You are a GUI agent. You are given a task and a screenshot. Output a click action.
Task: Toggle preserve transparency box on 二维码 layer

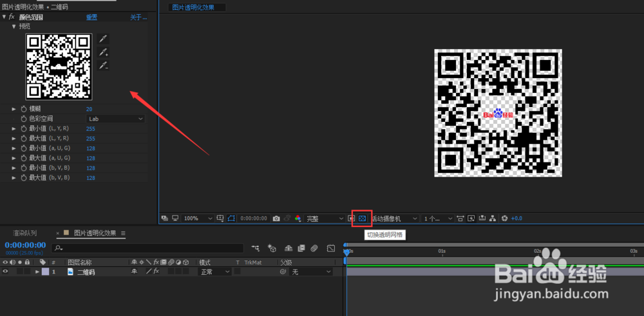(x=238, y=272)
